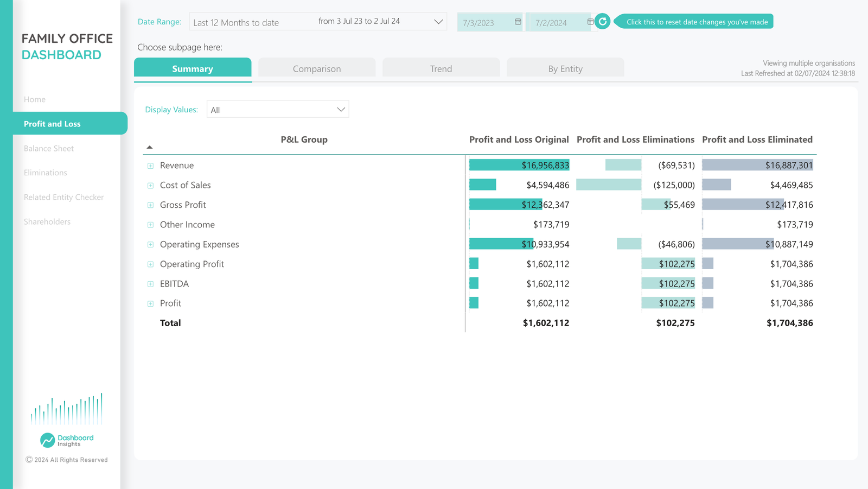Click the circular reset date refresh icon
The width and height of the screenshot is (868, 489).
coord(602,22)
